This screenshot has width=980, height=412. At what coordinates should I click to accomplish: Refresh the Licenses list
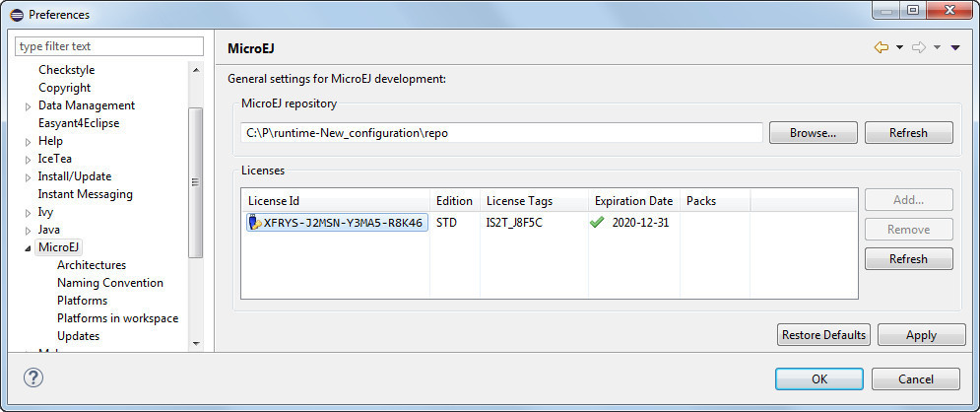click(909, 259)
